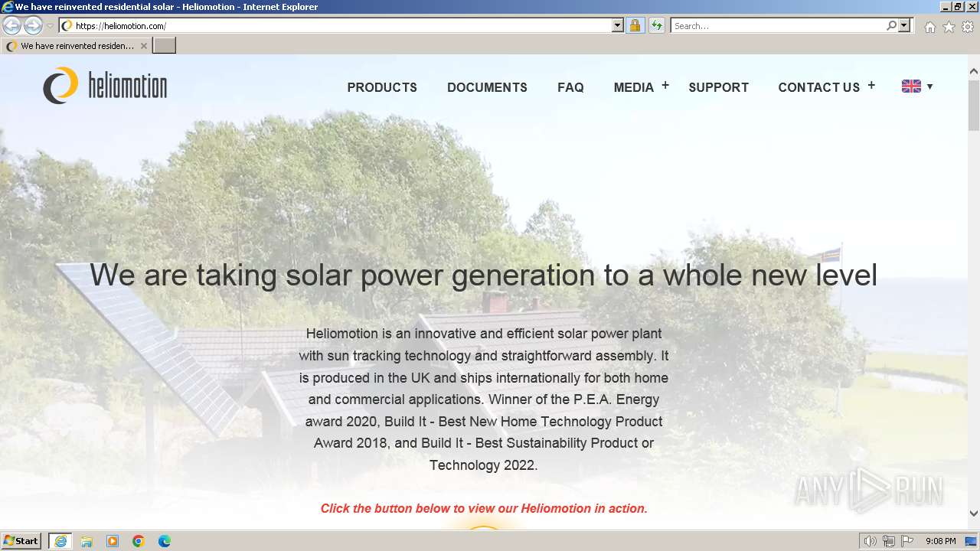
Task: Open the media player taskbar icon
Action: point(113,541)
